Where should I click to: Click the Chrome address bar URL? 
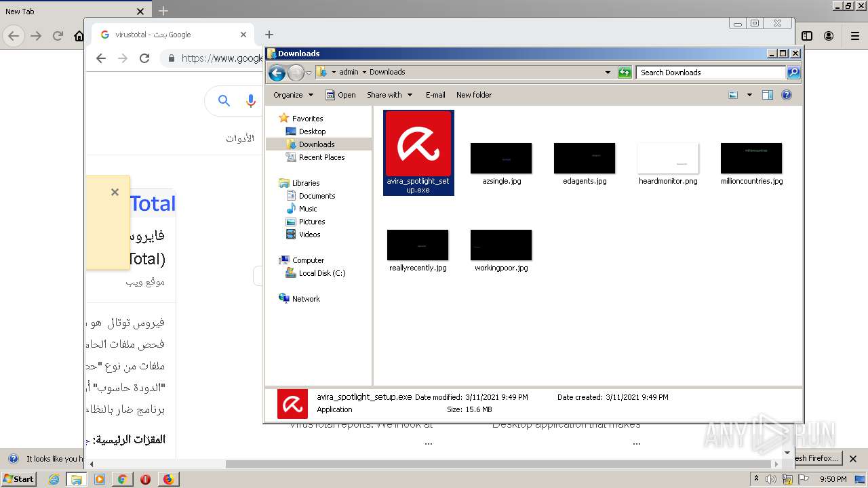pyautogui.click(x=222, y=58)
